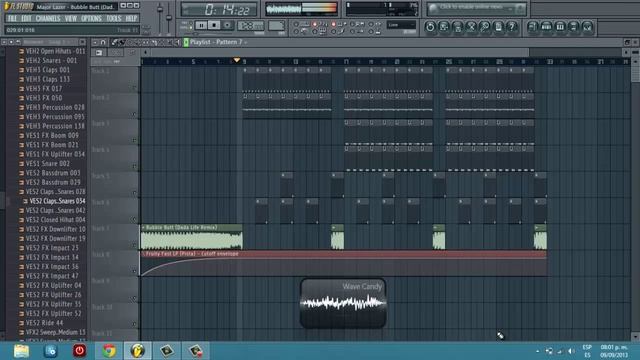Show the playlist window icon
Image resolution: width=640 pixels, height=360 pixels.
click(533, 27)
